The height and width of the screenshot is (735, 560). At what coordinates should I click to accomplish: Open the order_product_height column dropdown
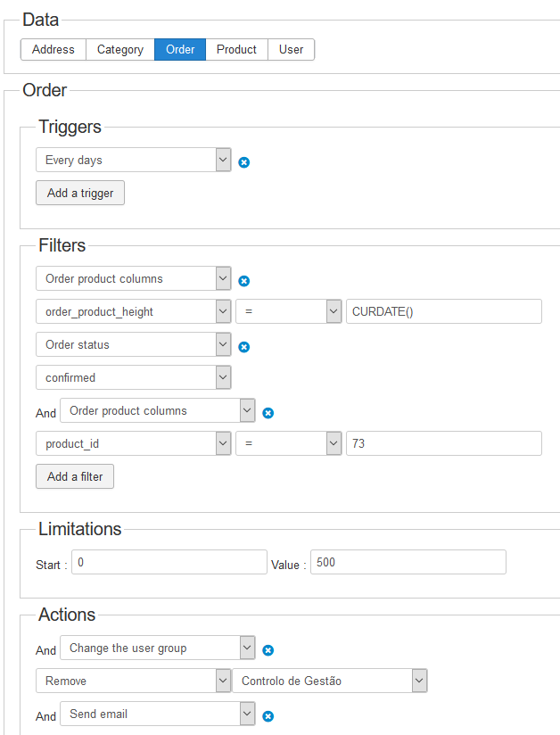coord(134,311)
